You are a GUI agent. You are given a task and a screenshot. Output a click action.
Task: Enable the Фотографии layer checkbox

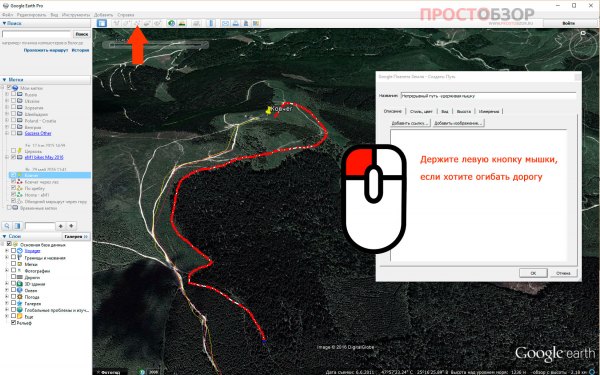(x=14, y=271)
